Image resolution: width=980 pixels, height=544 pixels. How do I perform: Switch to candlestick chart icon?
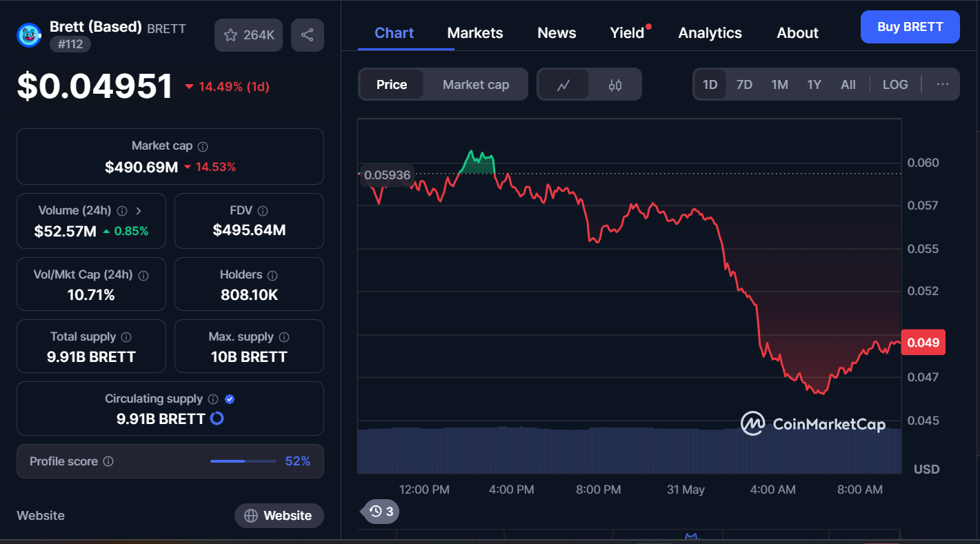[615, 85]
